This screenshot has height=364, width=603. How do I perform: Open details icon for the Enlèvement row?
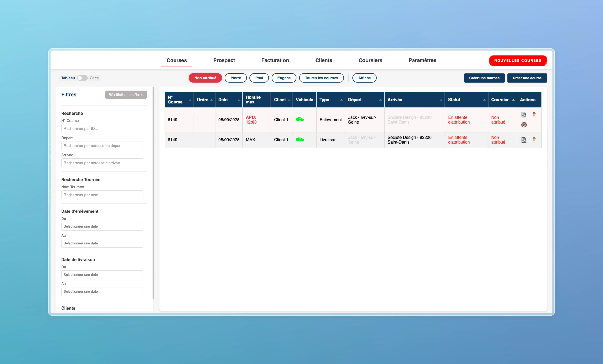(524, 115)
